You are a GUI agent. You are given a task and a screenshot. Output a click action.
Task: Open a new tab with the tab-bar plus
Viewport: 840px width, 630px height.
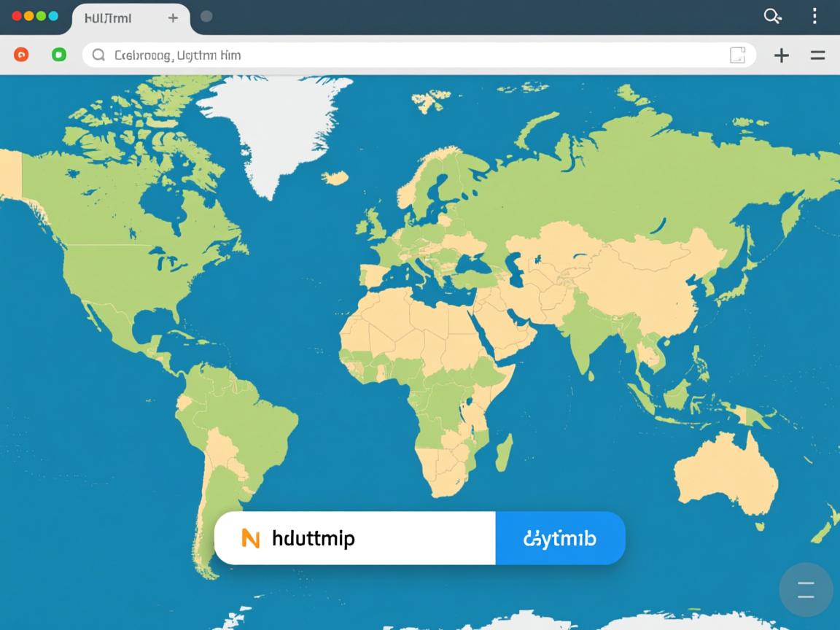[x=173, y=17]
